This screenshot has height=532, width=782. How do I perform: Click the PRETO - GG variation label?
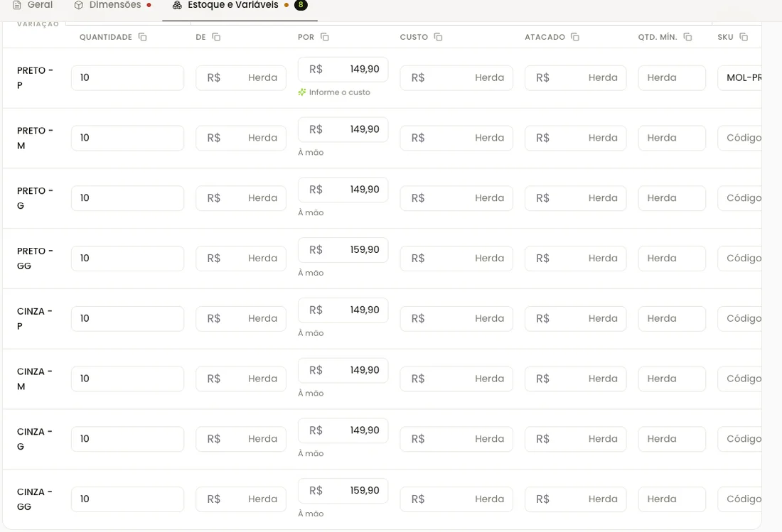[35, 259]
